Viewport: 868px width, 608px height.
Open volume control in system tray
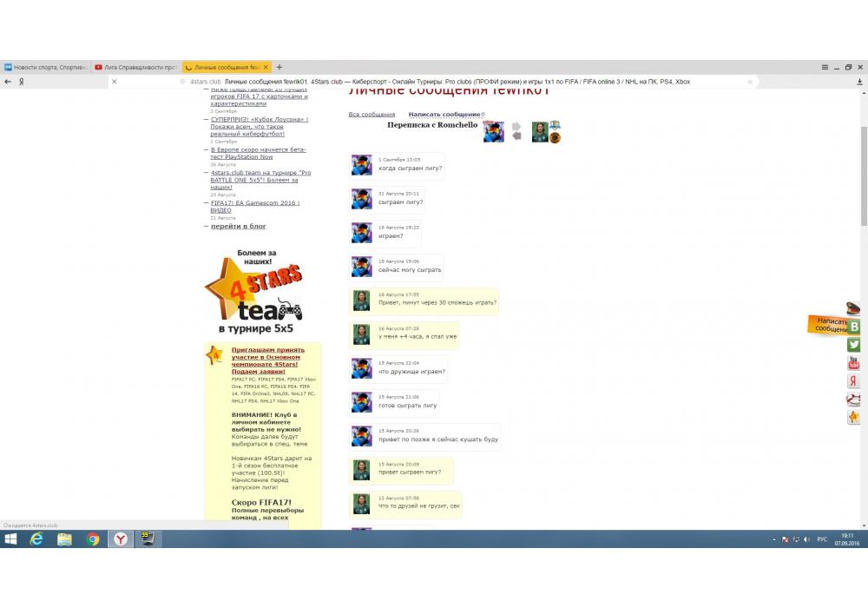807,539
